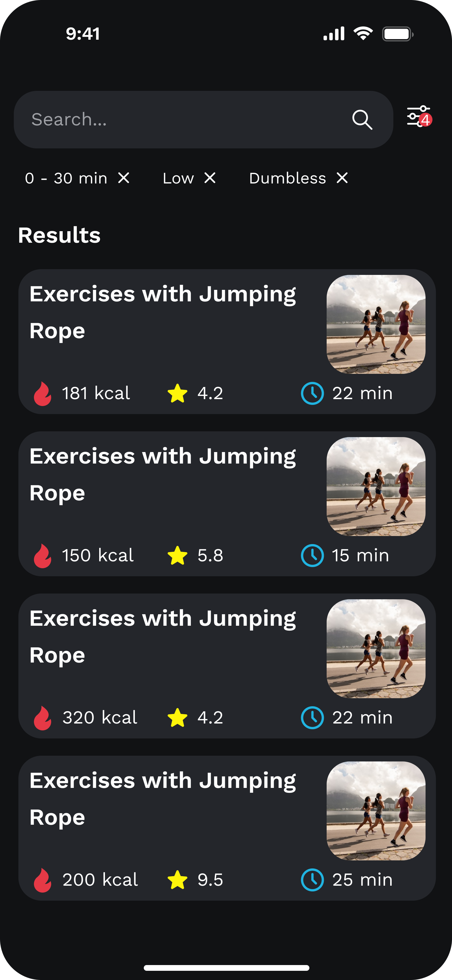This screenshot has height=980, width=452.
Task: Tap the 'Results' section heading
Action: (59, 235)
